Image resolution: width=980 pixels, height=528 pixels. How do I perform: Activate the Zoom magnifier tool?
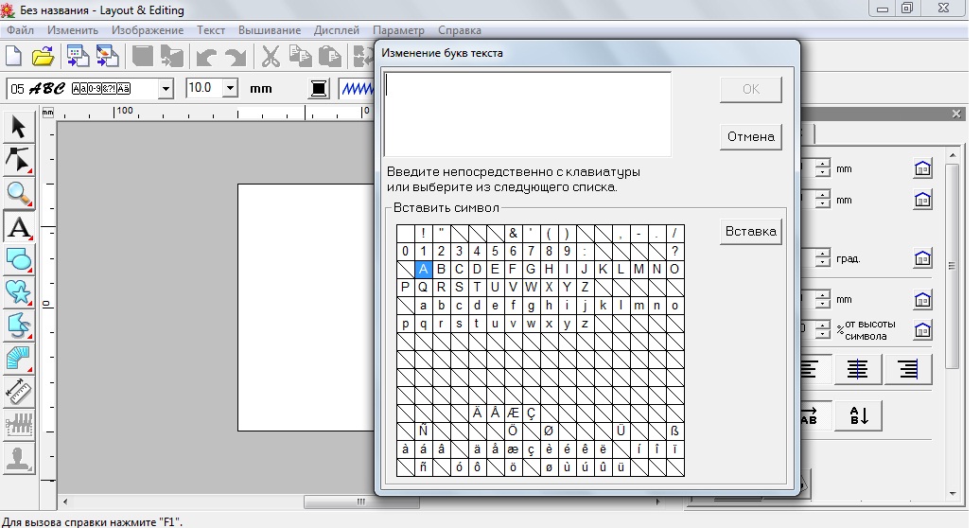point(19,193)
